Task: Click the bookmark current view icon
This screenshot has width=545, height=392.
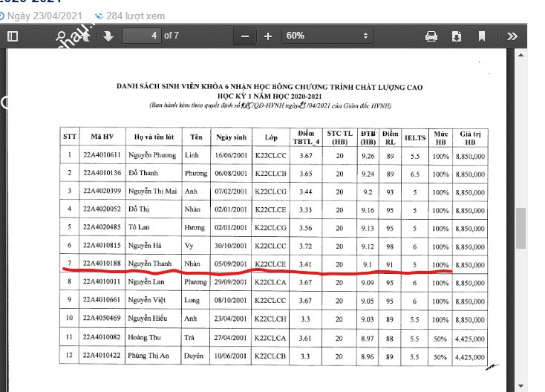Action: (x=482, y=36)
